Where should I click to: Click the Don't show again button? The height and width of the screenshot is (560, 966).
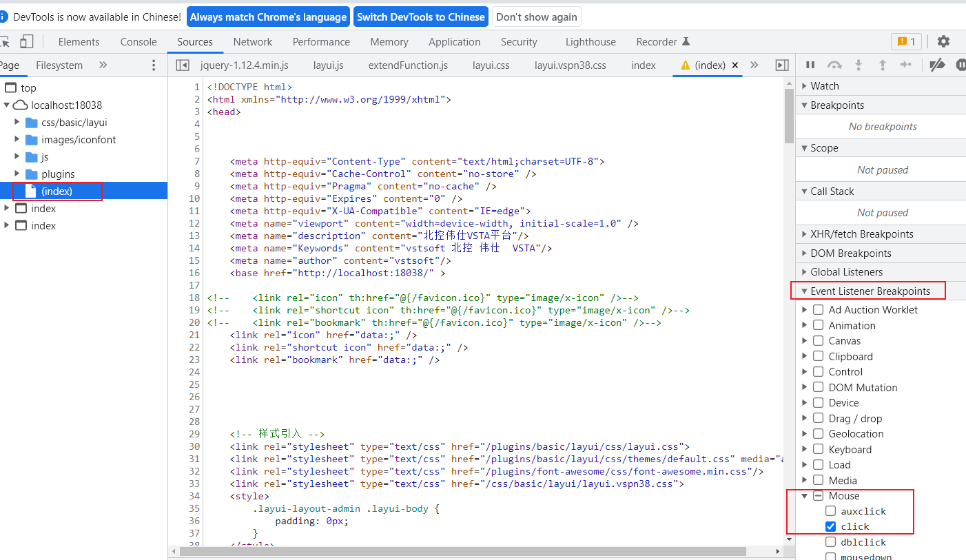click(x=537, y=17)
